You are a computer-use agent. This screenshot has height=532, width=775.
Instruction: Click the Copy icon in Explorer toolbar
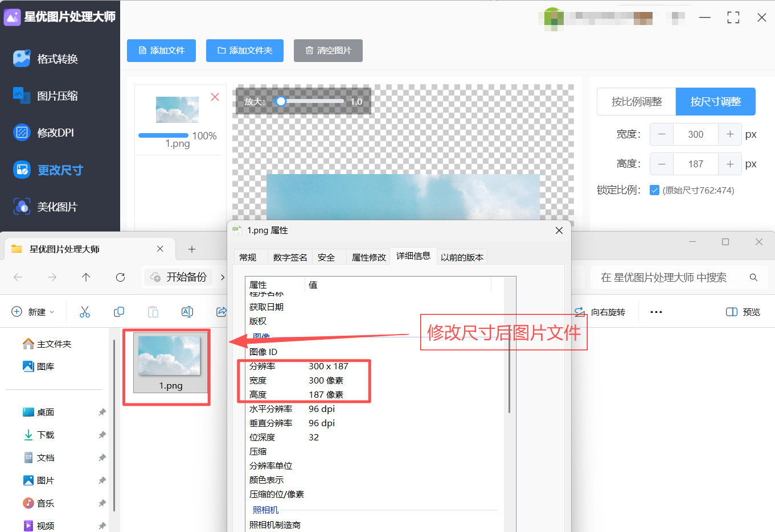pos(119,312)
